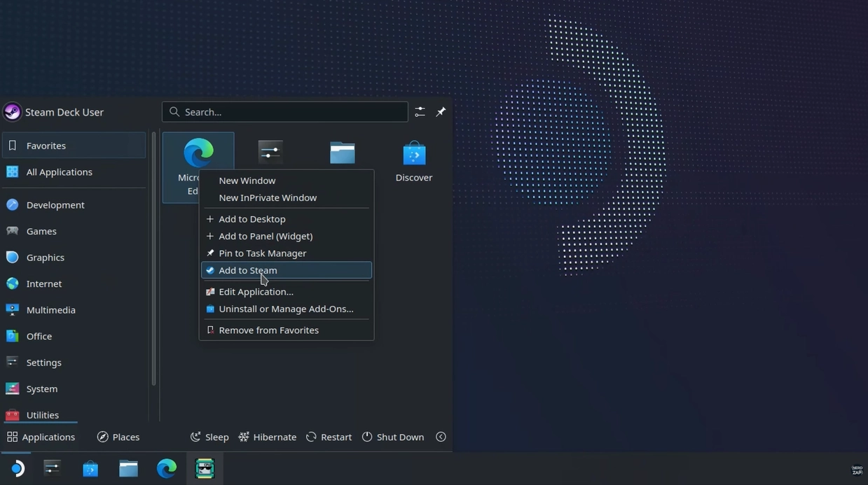Open System Settings icon in favorites grid
Viewport: 868px width, 485px height.
tap(270, 152)
